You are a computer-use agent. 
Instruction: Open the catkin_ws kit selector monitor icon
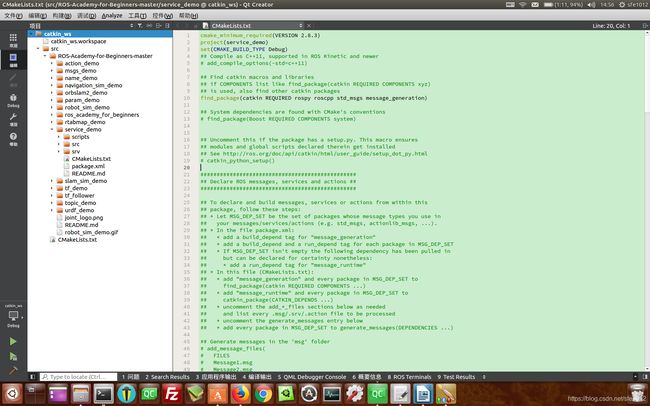pos(13,316)
